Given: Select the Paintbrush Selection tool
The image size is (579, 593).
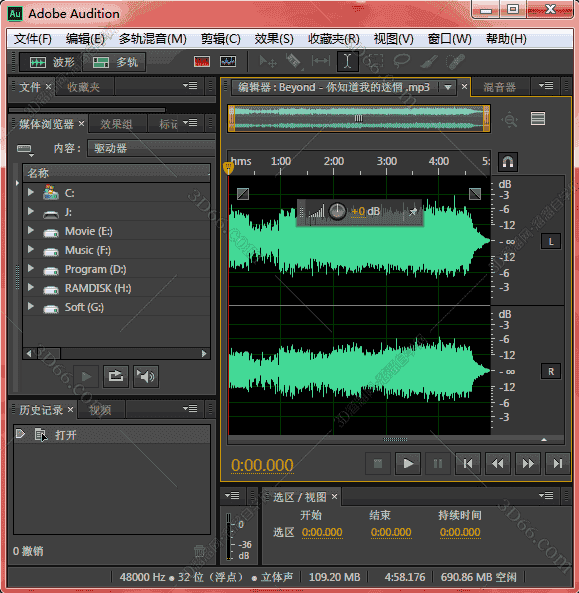Looking at the screenshot, I should (429, 61).
